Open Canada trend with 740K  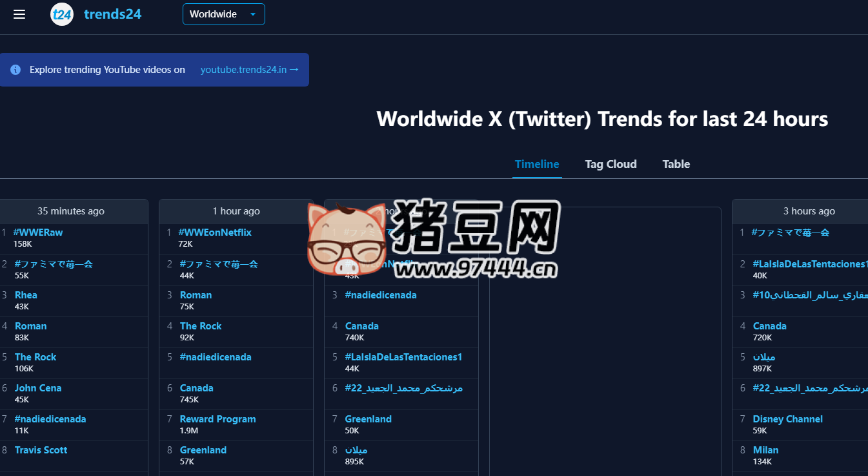(362, 326)
